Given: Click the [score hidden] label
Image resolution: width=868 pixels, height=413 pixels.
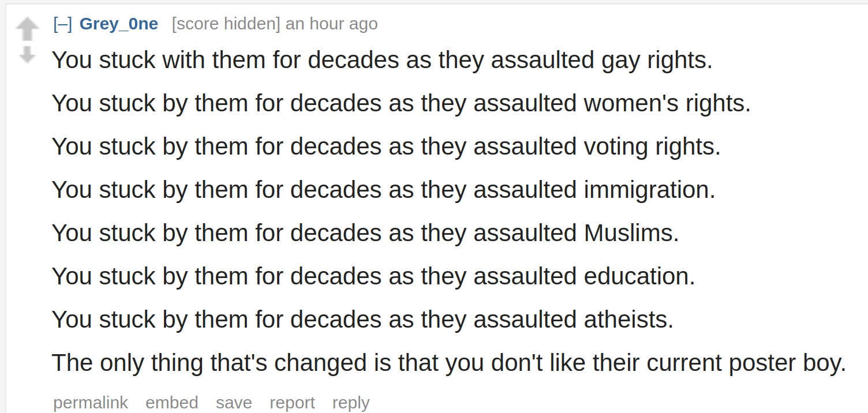Looking at the screenshot, I should 226,24.
